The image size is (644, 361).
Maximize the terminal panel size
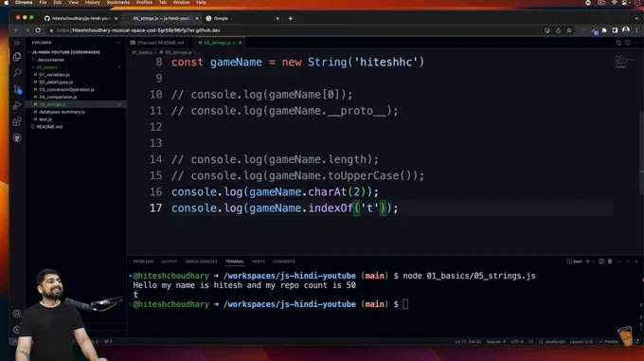click(628, 262)
